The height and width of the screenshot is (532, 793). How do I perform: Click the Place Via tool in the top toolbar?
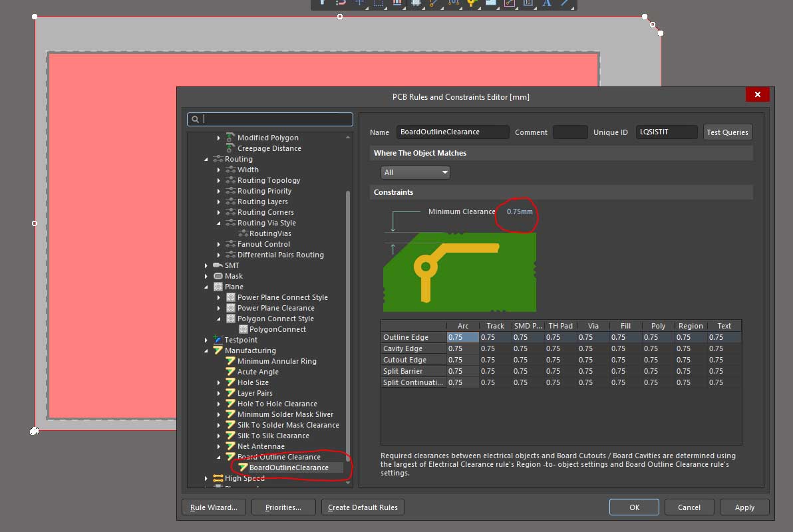(472, 3)
